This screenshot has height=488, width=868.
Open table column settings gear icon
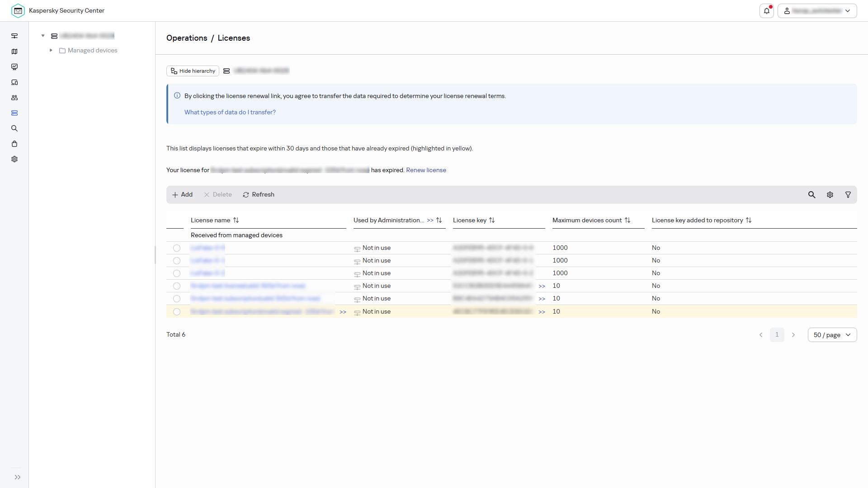[x=830, y=195]
